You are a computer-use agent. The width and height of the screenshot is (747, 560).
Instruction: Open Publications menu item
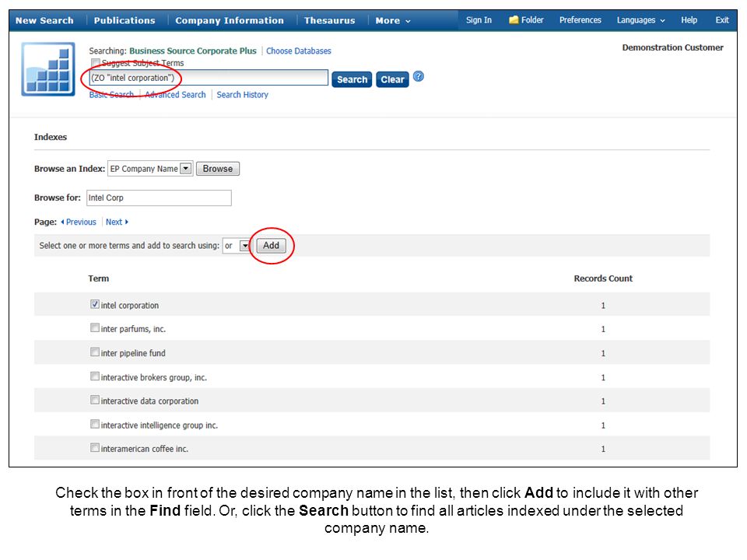124,20
